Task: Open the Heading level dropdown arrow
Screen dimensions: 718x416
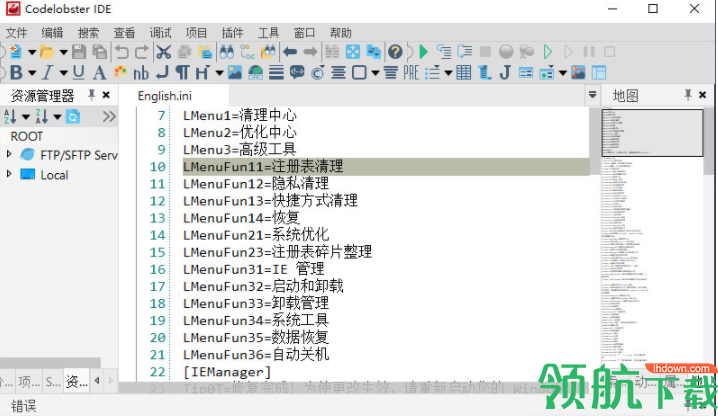Action: (x=219, y=73)
